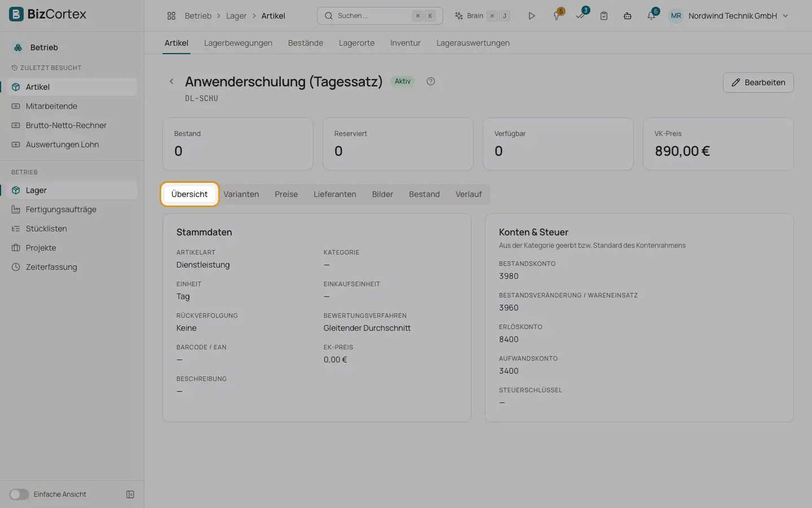Image resolution: width=812 pixels, height=508 pixels.
Task: Open the Brain assistant button
Action: point(483,16)
